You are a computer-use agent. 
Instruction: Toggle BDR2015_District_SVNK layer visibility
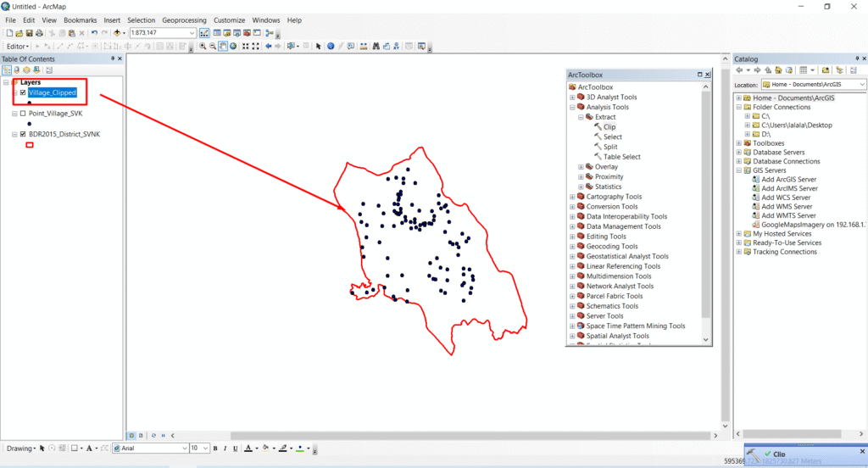tap(23, 134)
